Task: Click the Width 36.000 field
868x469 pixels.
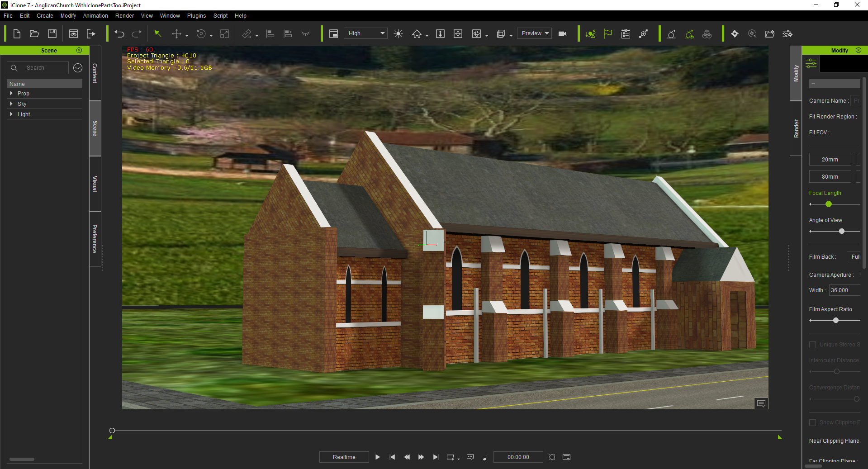Action: click(844, 290)
